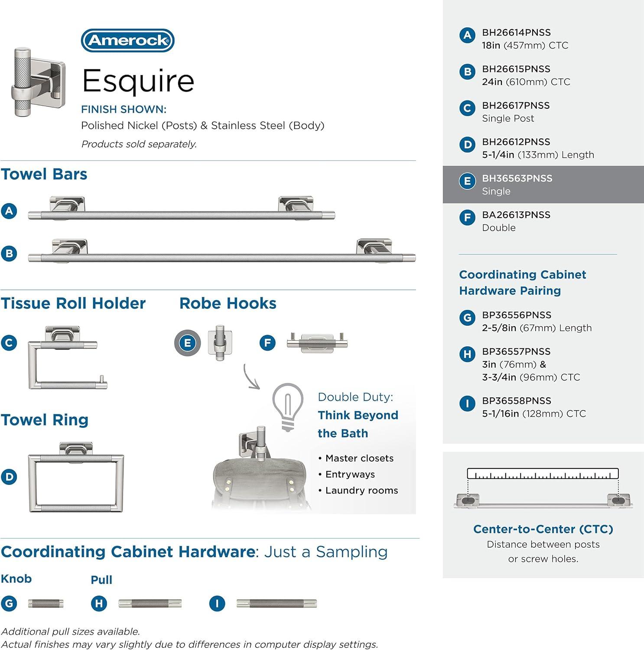The height and width of the screenshot is (650, 644).
Task: Click the FINISH SHOWN label
Action: coord(124,109)
